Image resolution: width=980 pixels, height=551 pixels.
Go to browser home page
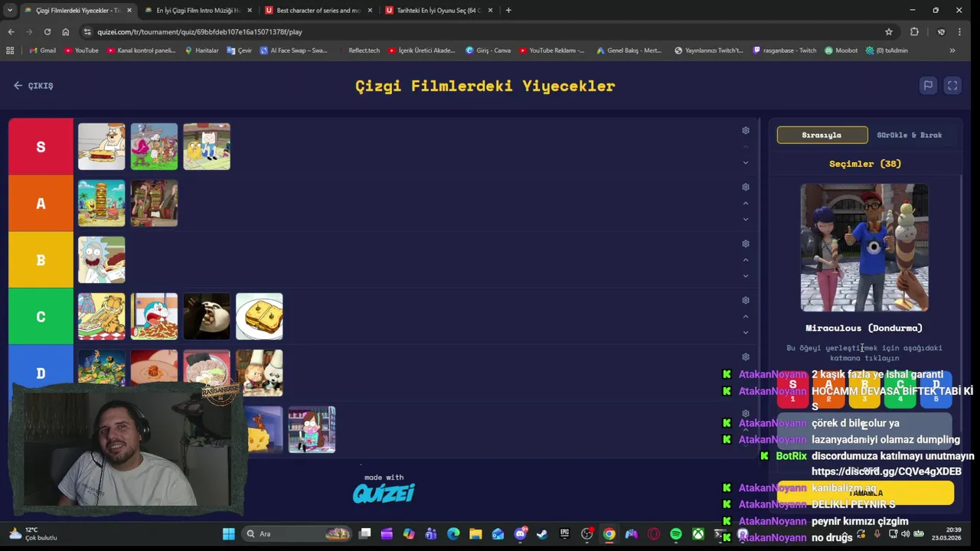point(66,31)
